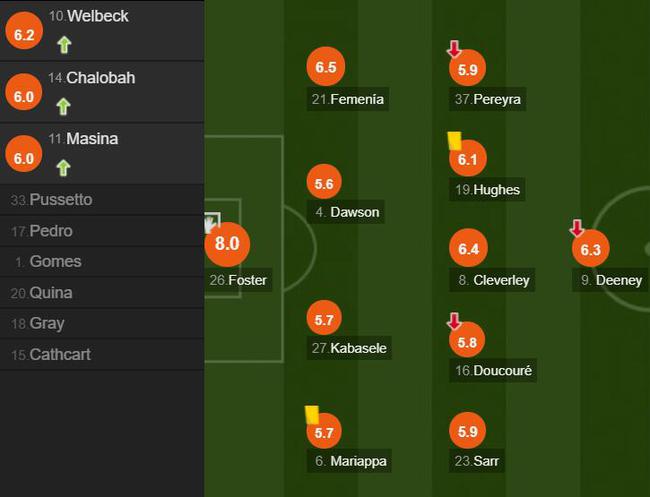650x497 pixels.
Task: Click the 23. Sarr name label
Action: (477, 461)
